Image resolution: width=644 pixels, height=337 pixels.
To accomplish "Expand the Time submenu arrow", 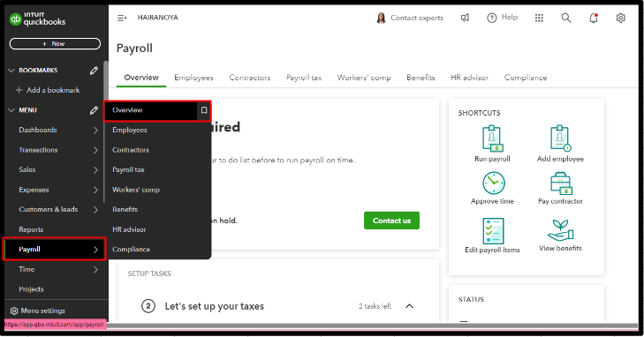I will [95, 269].
